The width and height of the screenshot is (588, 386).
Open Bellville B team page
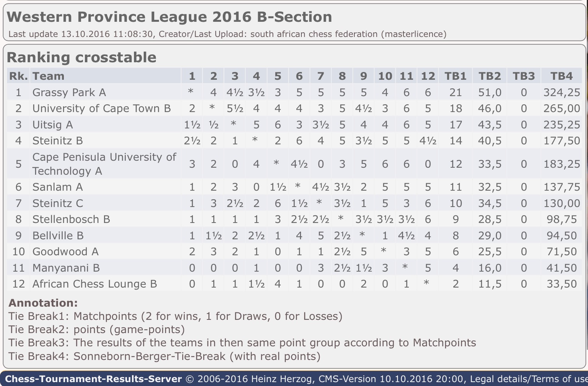(x=58, y=236)
